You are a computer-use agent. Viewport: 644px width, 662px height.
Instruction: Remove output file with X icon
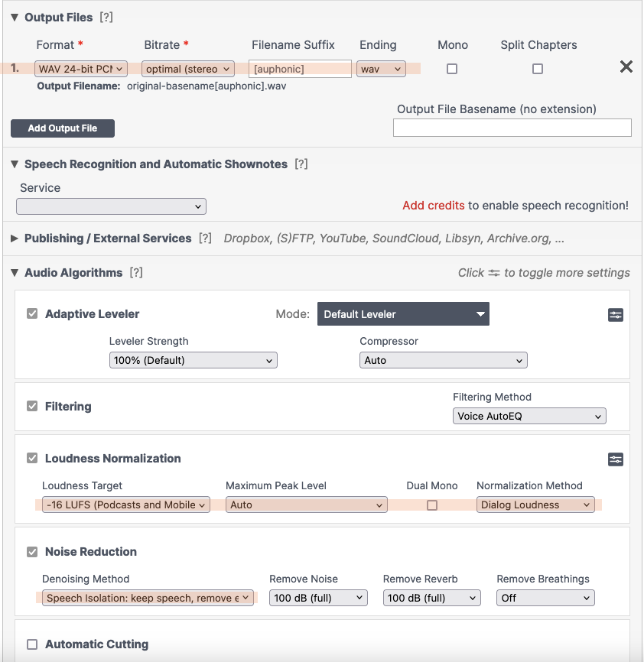click(626, 67)
